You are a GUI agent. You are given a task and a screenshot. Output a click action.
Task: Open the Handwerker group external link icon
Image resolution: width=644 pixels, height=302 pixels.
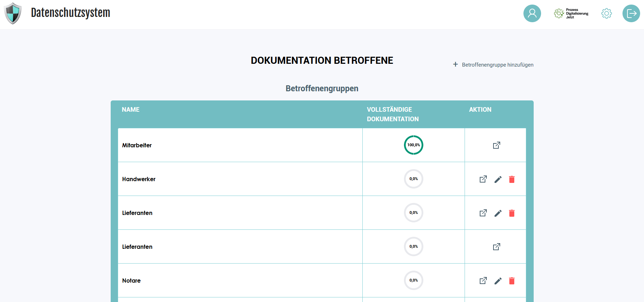pos(483,179)
